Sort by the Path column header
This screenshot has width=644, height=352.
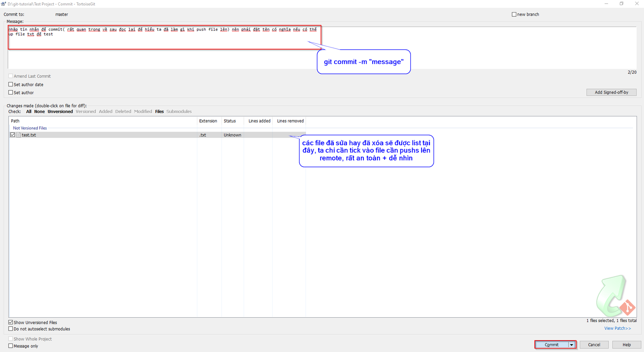point(103,121)
